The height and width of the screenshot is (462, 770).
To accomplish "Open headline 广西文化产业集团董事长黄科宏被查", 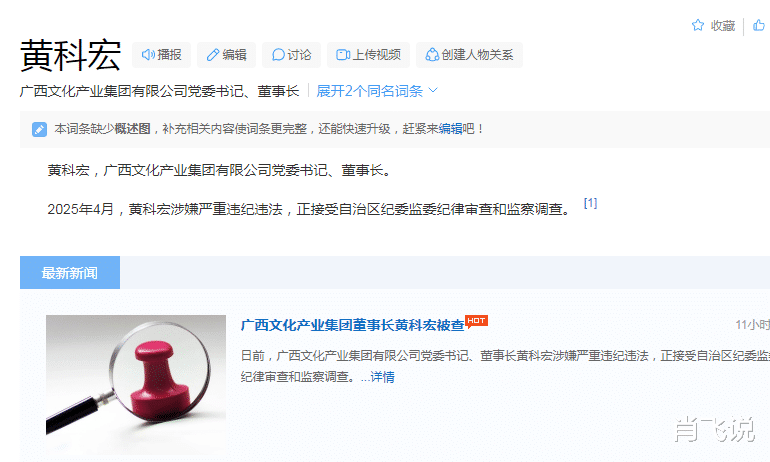I will (x=353, y=325).
